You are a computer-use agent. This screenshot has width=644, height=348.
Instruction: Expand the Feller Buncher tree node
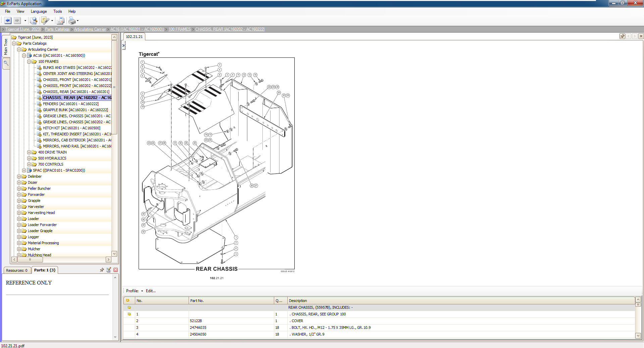(x=19, y=188)
